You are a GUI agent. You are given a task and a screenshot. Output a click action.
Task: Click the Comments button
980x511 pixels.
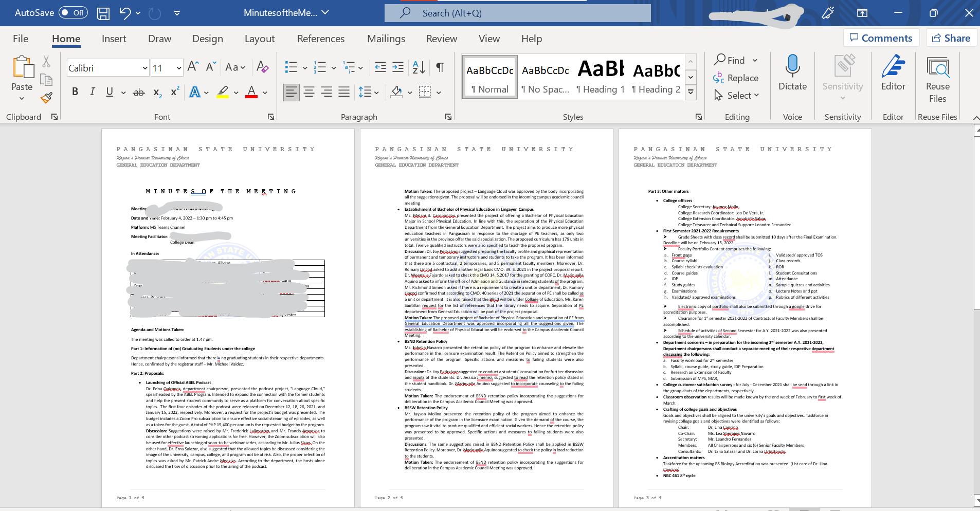881,38
